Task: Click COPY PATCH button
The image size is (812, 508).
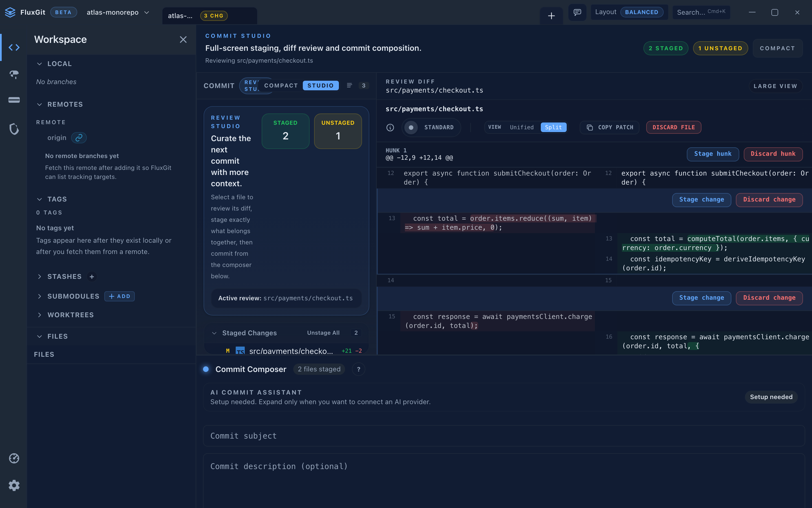Action: pos(610,128)
